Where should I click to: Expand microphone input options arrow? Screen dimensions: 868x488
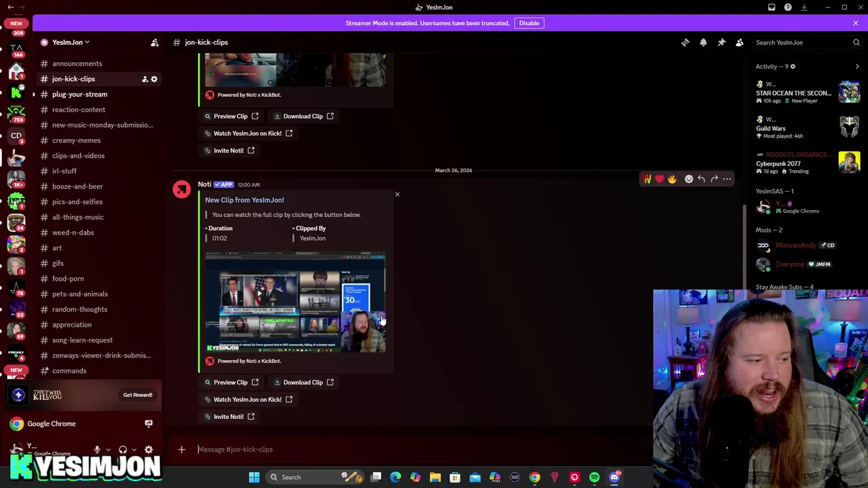tap(108, 450)
